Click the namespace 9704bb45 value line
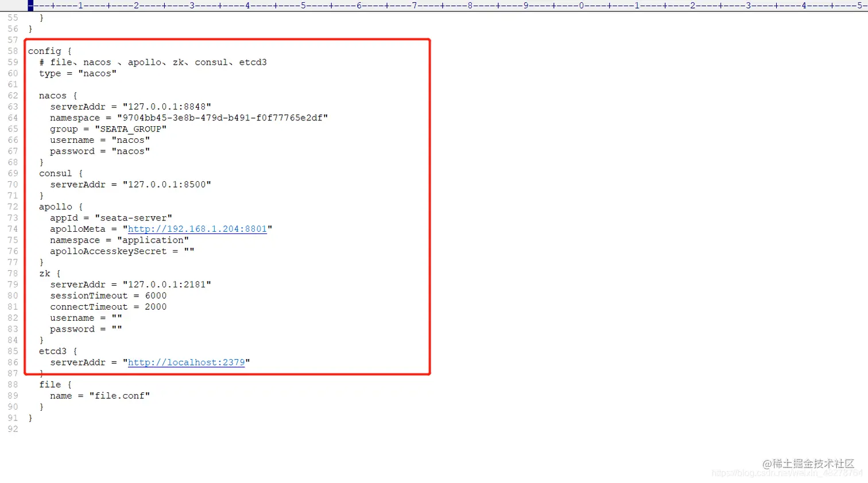 pos(189,118)
